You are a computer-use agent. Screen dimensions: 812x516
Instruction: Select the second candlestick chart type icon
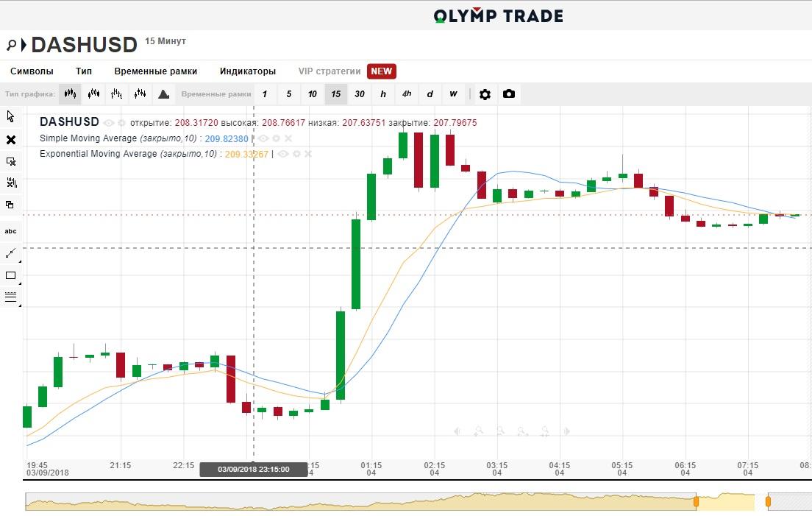point(93,94)
